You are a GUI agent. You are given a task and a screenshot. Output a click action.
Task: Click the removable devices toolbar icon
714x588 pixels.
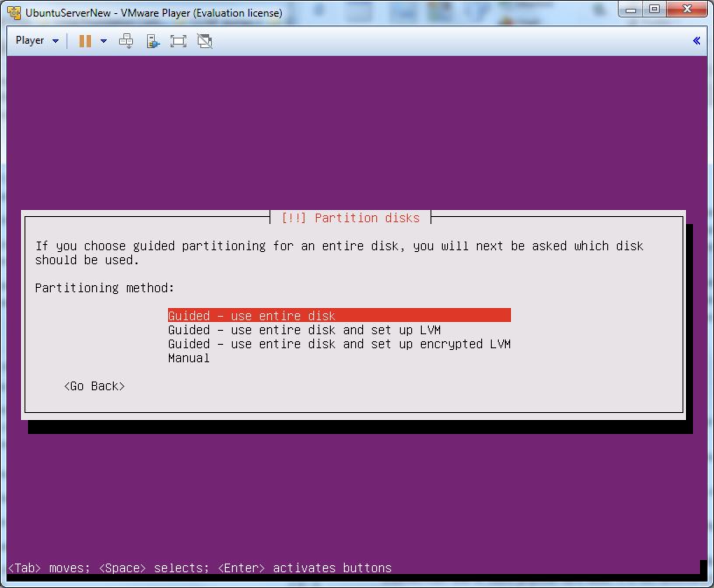pos(152,41)
